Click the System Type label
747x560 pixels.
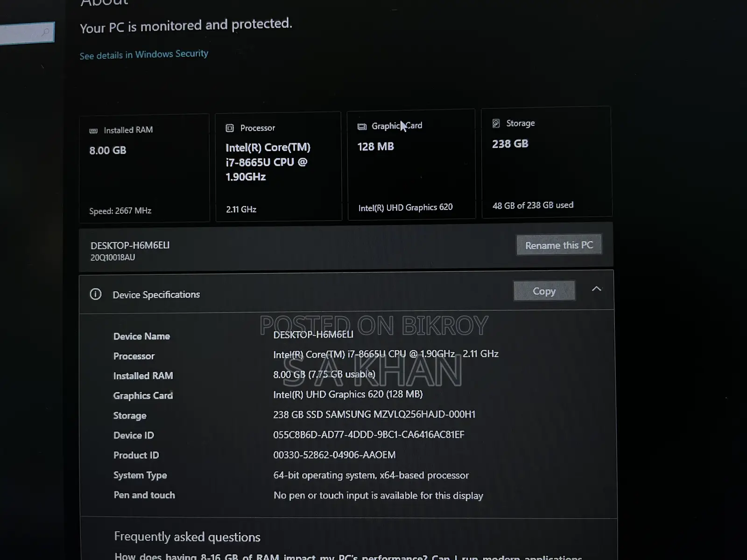coord(140,475)
